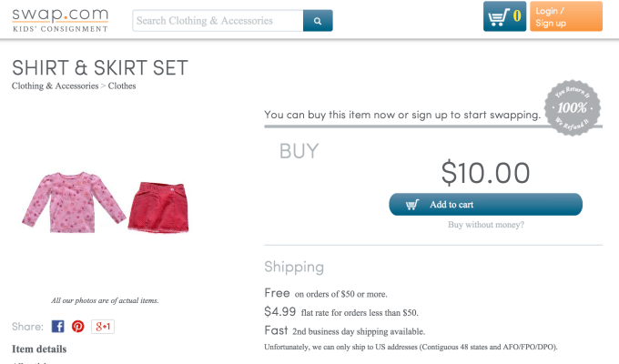The image size is (619, 364).
Task: Click the Shirt & Skirt Set title
Action: [x=100, y=67]
